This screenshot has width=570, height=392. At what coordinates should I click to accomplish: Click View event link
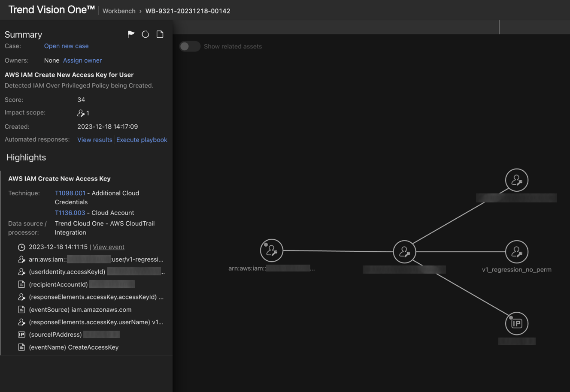click(x=109, y=247)
